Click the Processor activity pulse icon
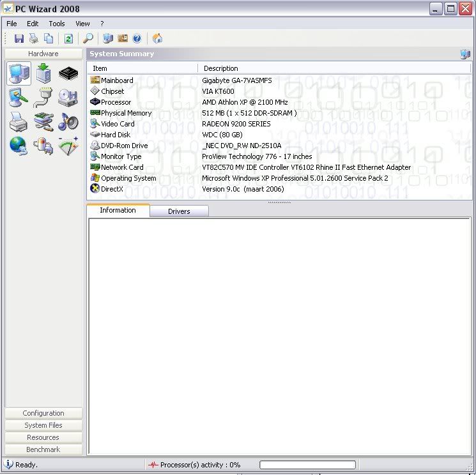The image size is (476, 475). pyautogui.click(x=153, y=464)
